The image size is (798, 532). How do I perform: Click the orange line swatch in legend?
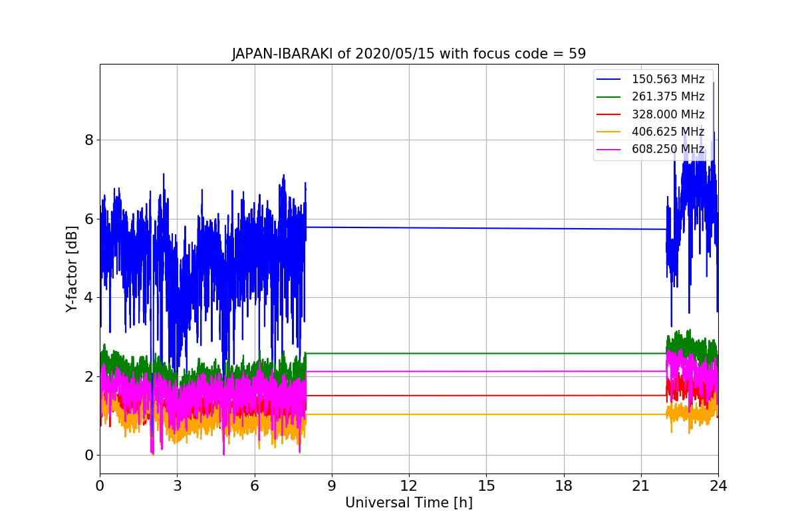coord(609,132)
